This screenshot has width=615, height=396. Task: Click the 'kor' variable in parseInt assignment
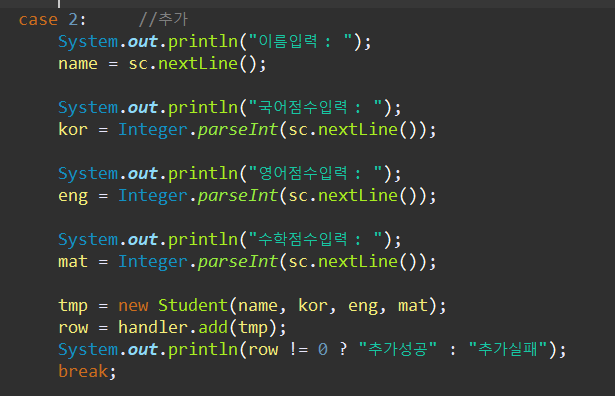[x=73, y=129]
